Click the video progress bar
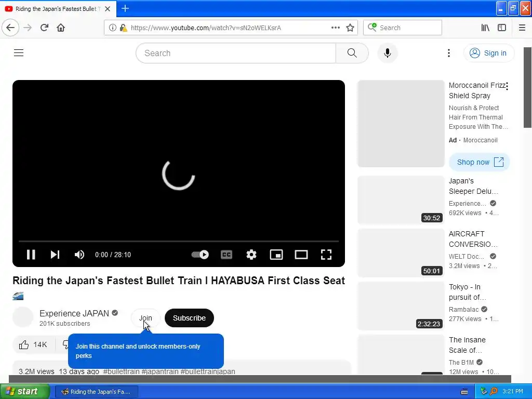 pos(179,241)
